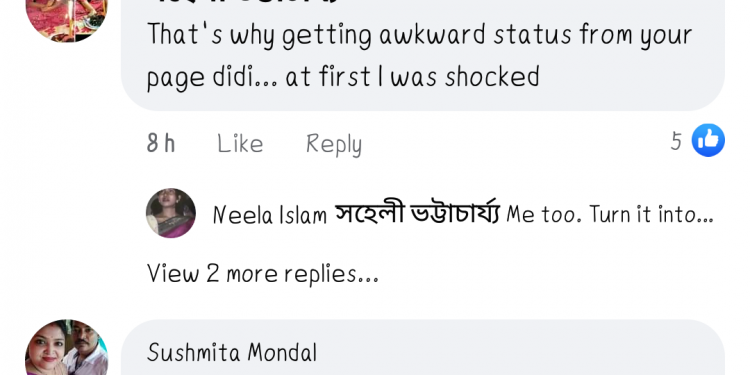Expand View 2 more replies
The height and width of the screenshot is (375, 750).
pos(263,274)
